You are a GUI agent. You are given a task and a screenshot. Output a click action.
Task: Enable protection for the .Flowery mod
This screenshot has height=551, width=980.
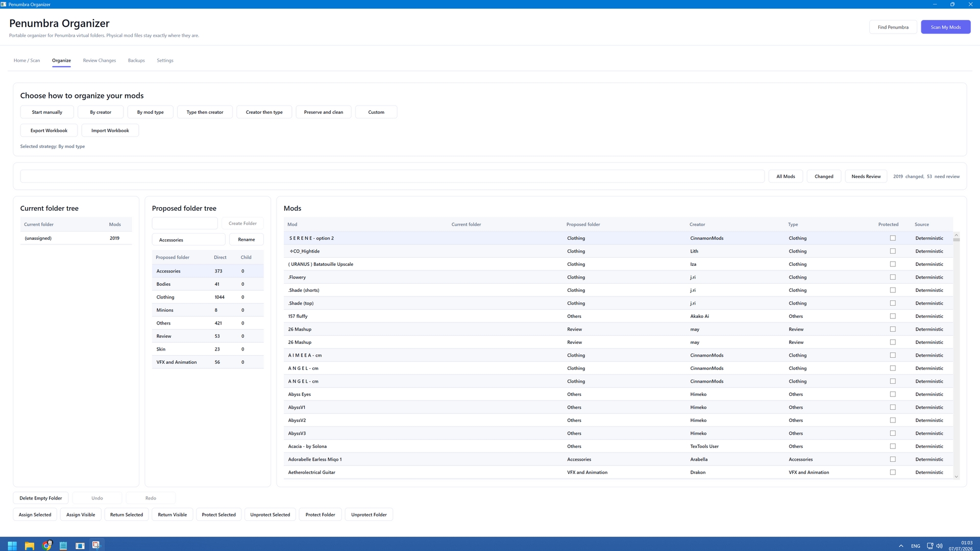coord(893,277)
